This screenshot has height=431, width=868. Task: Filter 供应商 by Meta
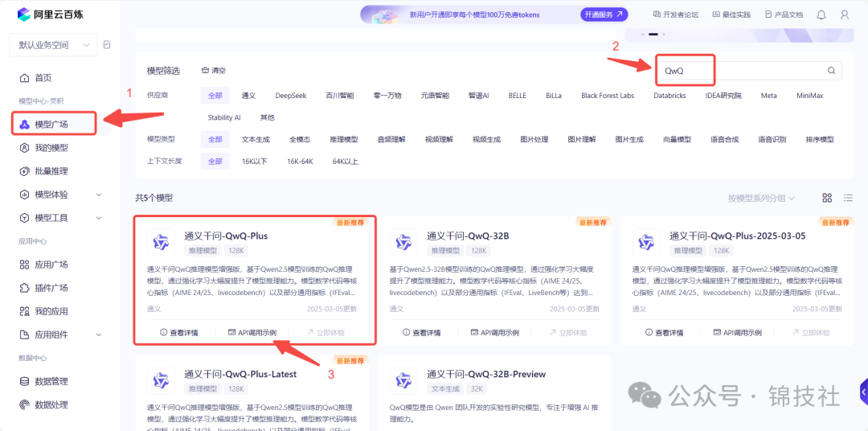click(x=768, y=95)
